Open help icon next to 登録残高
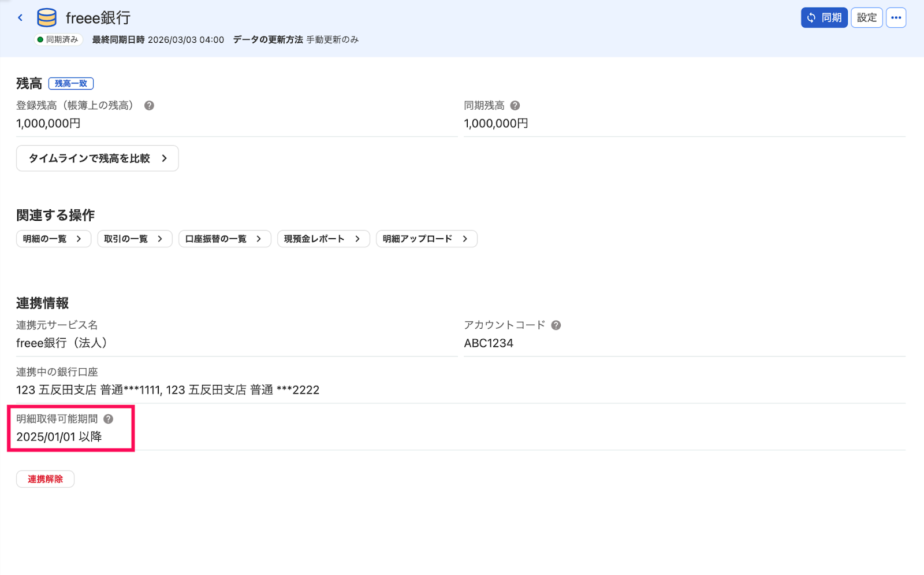The width and height of the screenshot is (924, 575). 149,106
